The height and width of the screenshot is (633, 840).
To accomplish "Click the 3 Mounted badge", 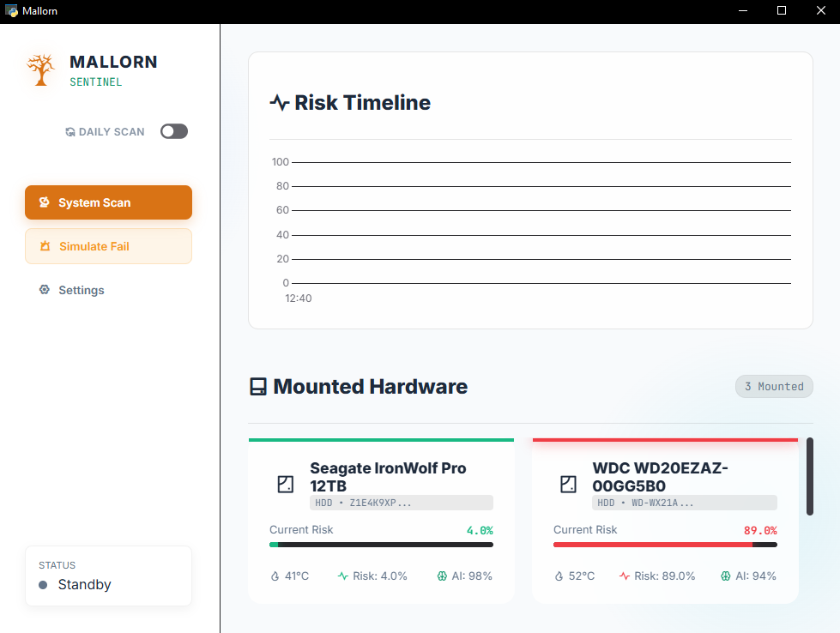I will (774, 386).
